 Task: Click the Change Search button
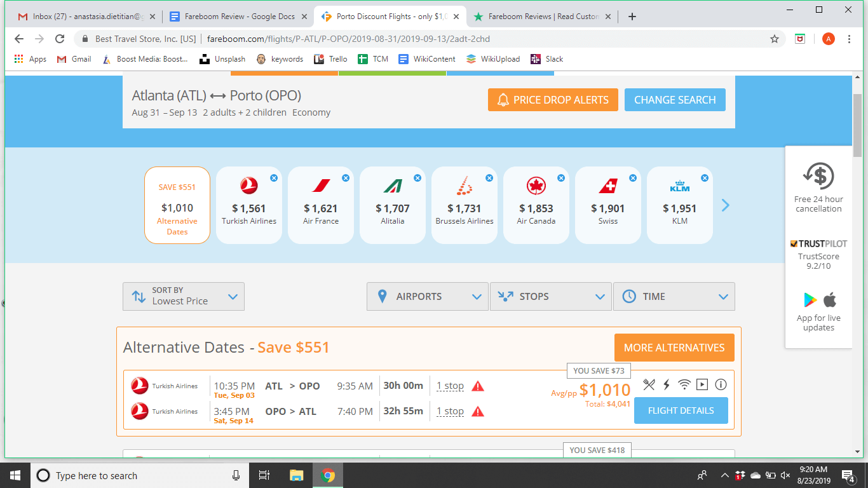tap(675, 100)
